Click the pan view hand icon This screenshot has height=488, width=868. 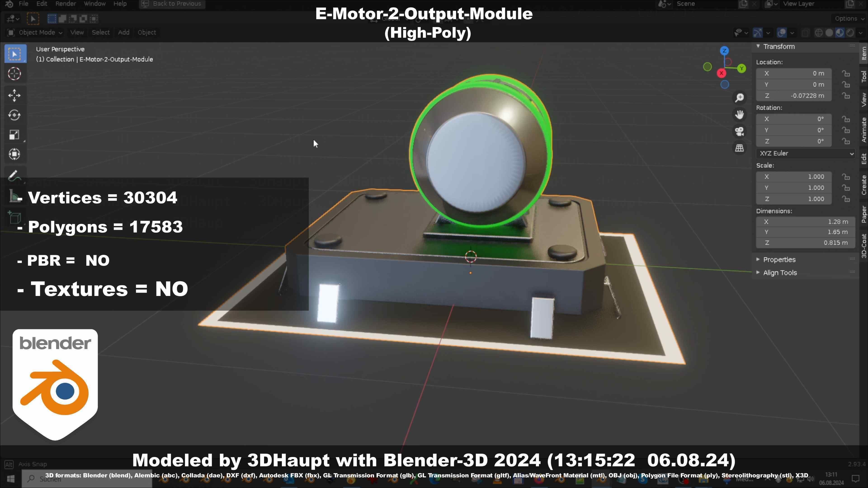pyautogui.click(x=739, y=115)
